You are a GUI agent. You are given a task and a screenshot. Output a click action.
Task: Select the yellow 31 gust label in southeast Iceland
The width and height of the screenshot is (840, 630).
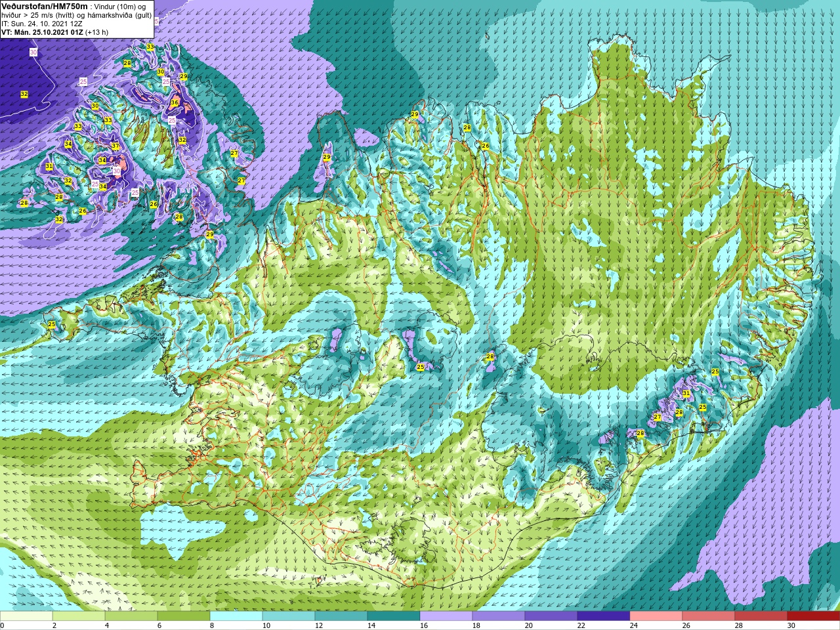point(686,394)
